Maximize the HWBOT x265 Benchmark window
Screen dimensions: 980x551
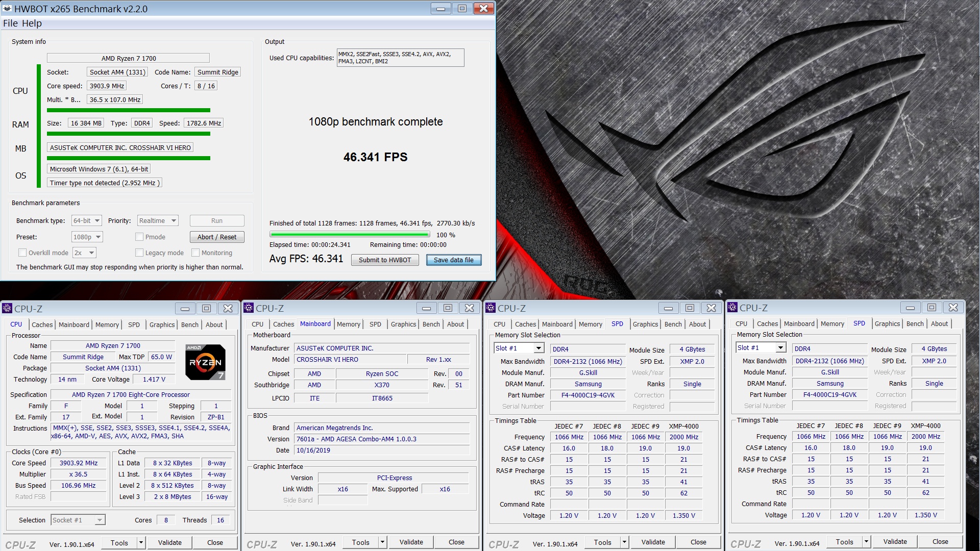[462, 9]
